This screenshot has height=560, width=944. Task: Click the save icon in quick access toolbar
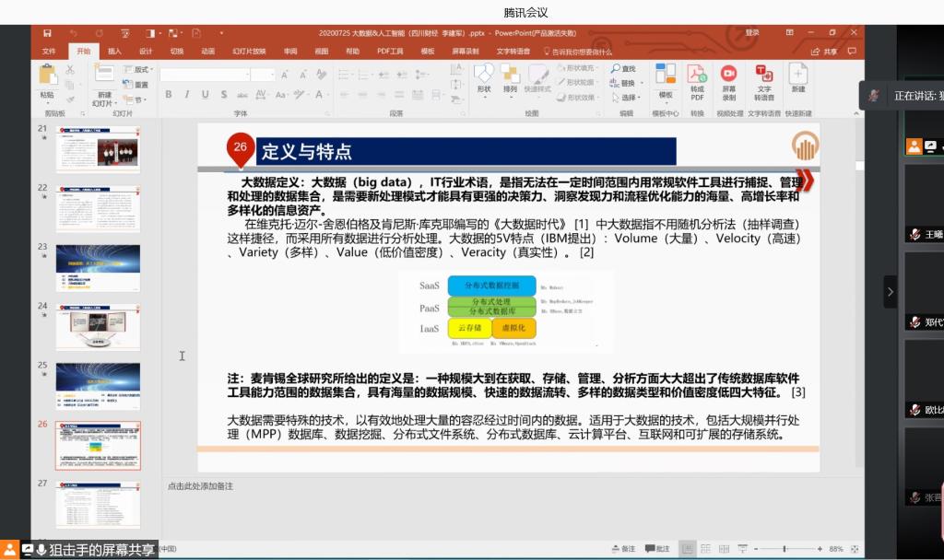tap(47, 33)
